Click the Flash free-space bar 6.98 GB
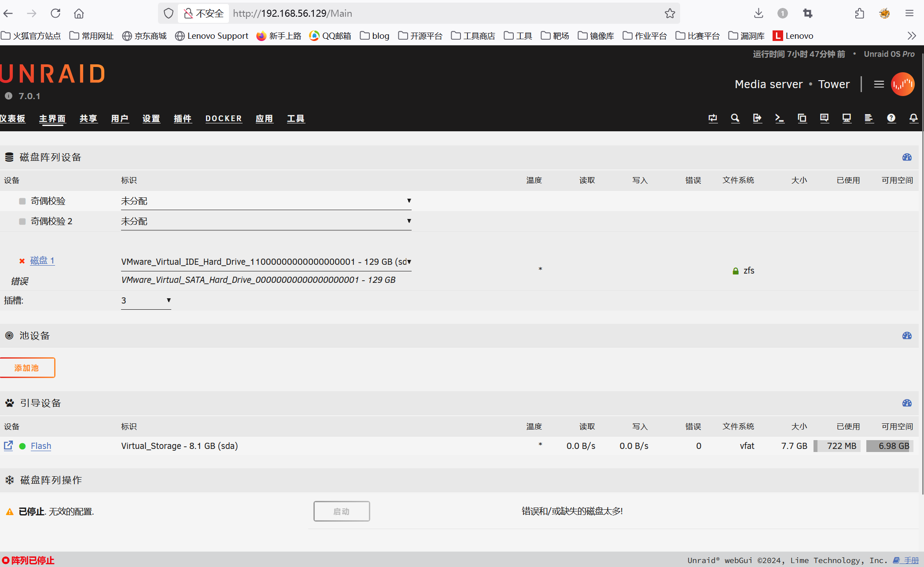924x567 pixels. 890,446
